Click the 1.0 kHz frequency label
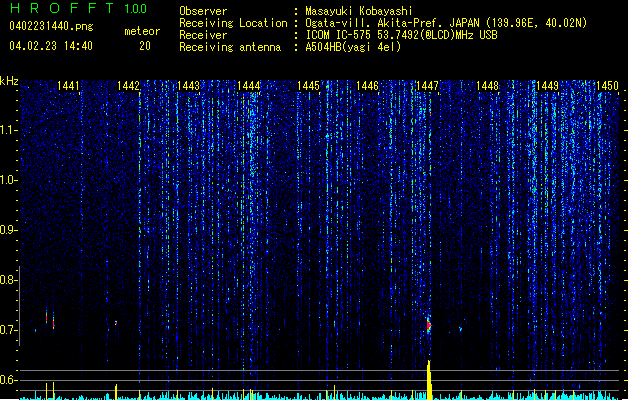629x400 pixels. pyautogui.click(x=8, y=180)
